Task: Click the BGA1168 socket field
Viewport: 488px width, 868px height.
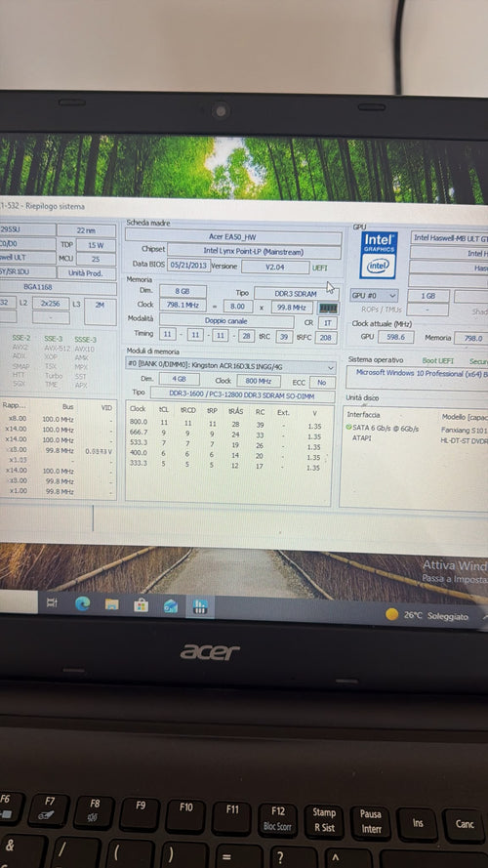Action: pyautogui.click(x=59, y=287)
